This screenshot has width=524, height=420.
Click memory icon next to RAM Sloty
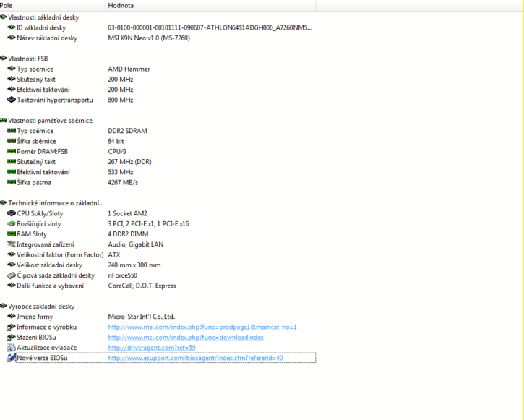click(x=12, y=234)
